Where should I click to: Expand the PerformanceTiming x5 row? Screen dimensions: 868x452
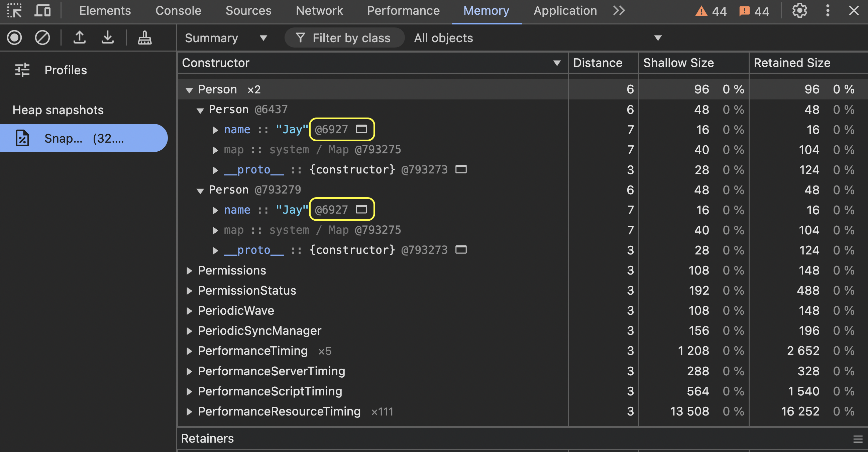point(189,351)
